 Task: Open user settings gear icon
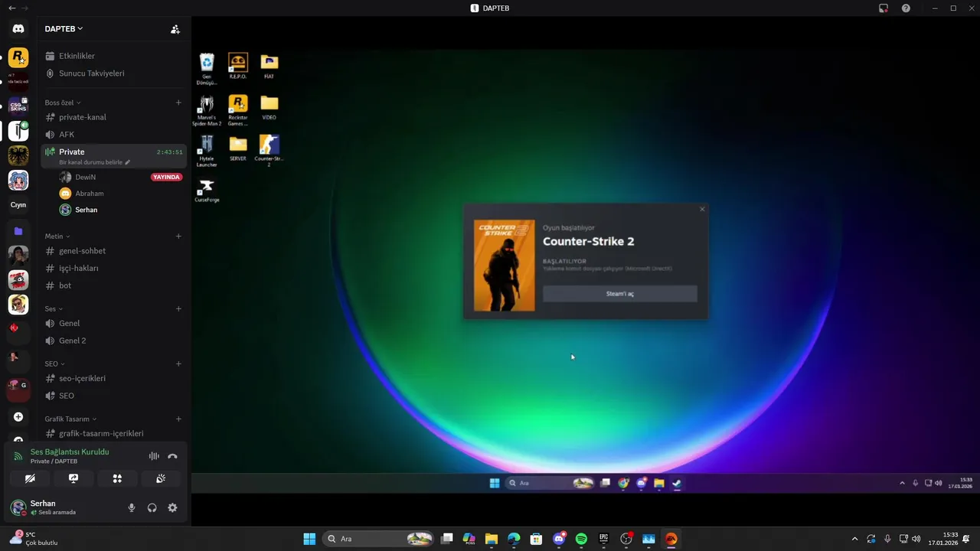172,507
